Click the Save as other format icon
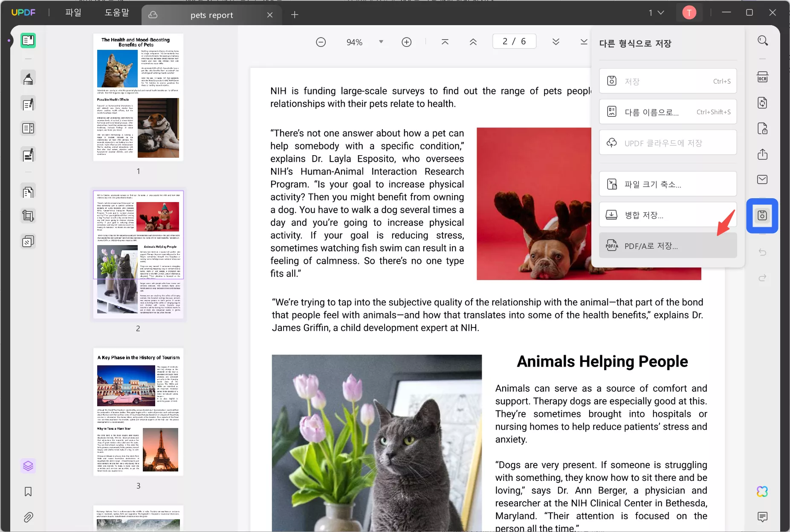Viewport: 790px width, 532px height. pos(762,215)
